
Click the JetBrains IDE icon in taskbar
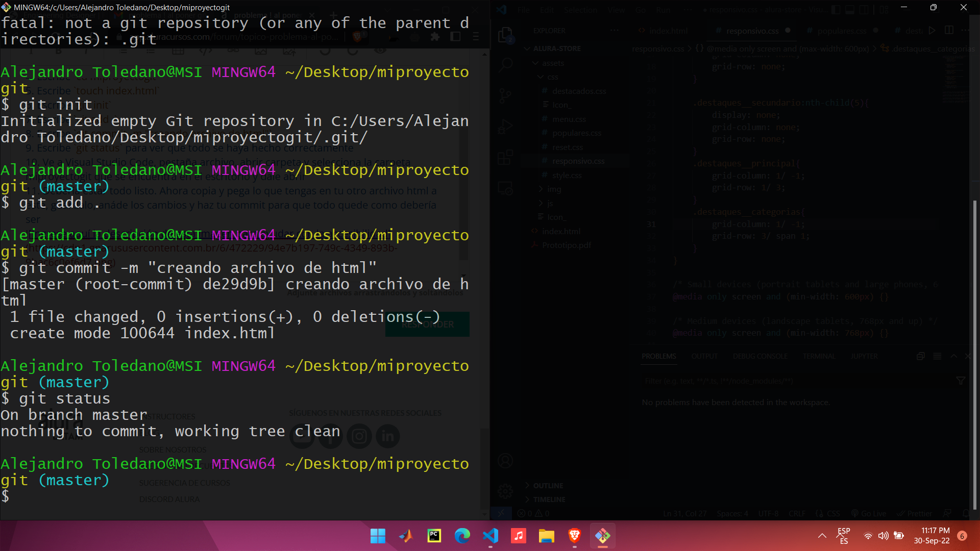point(434,536)
